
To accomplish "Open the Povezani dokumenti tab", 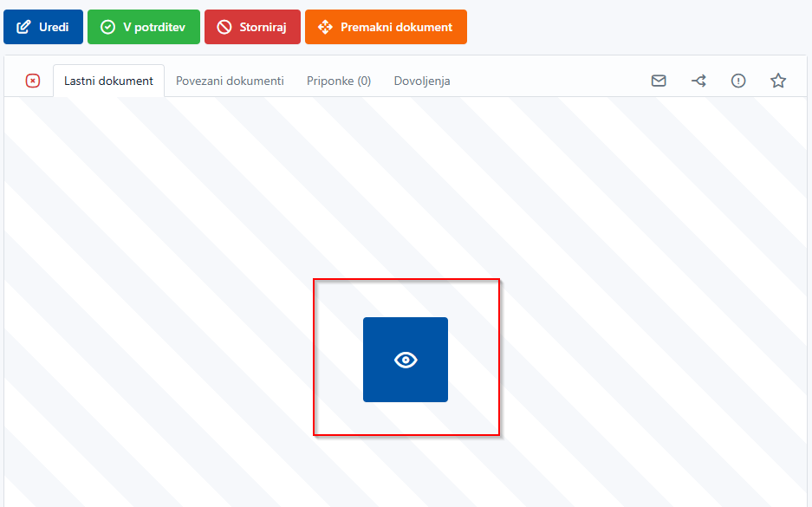I will click(x=230, y=81).
